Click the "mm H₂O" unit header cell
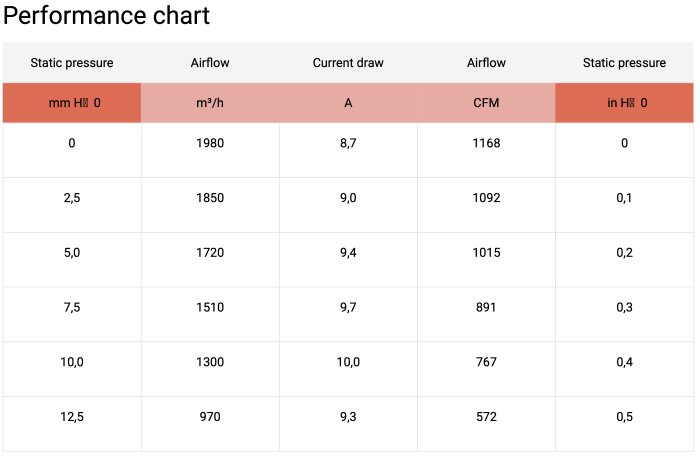The height and width of the screenshot is (462, 700). [72, 103]
